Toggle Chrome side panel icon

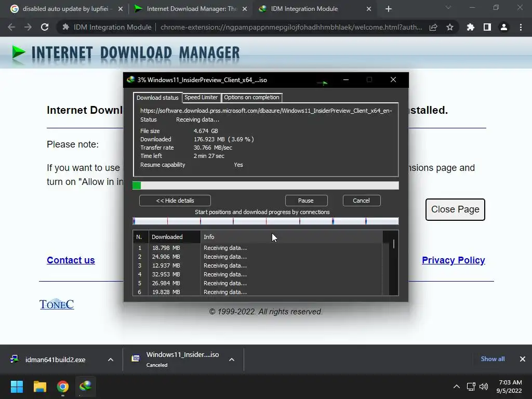487,27
